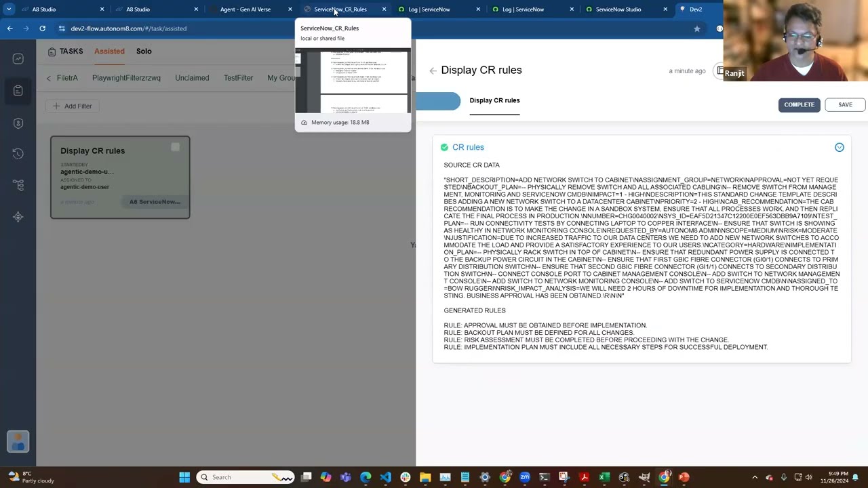Open the shield user icon in sidebar
The width and height of the screenshot is (868, 488).
18,123
